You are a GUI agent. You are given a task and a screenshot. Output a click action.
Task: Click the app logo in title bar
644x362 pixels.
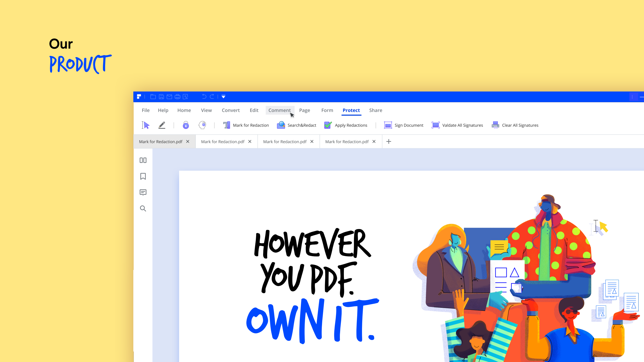click(139, 97)
